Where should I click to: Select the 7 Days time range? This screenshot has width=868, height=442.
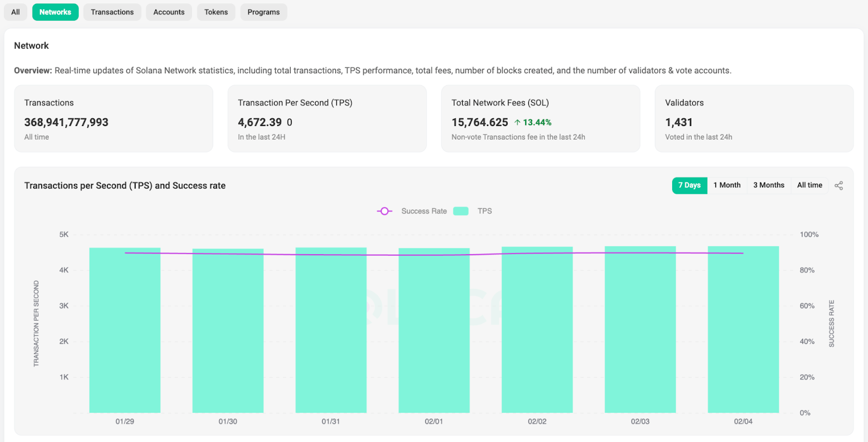click(x=690, y=185)
